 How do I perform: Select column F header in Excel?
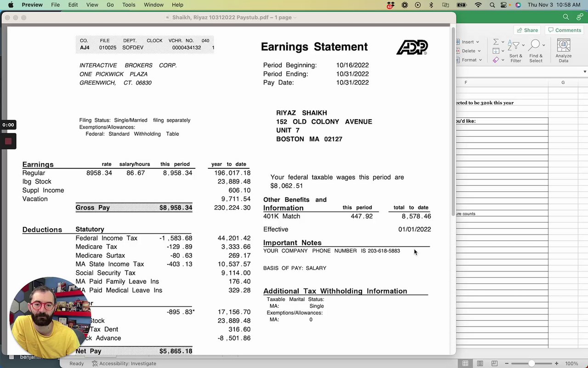click(x=466, y=82)
